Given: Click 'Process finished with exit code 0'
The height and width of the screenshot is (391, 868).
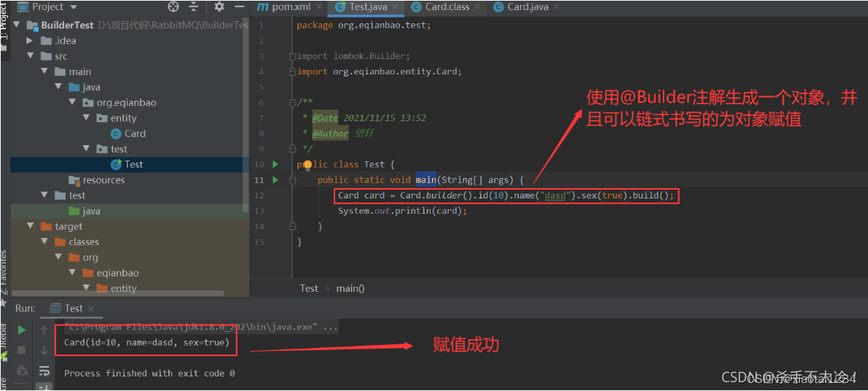Looking at the screenshot, I should [150, 373].
